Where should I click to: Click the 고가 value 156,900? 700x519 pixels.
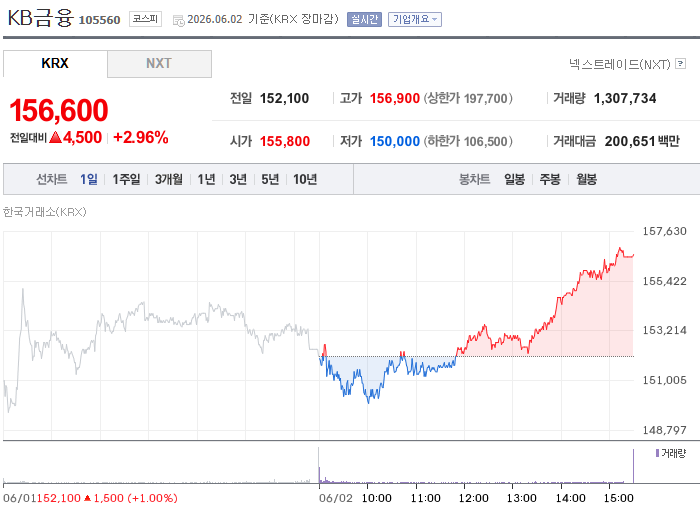click(x=395, y=98)
